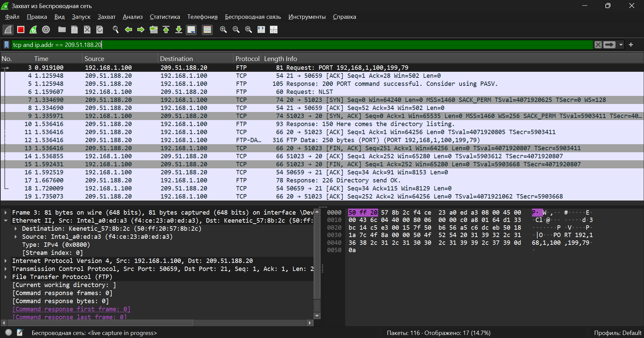Open the Статистика menu

tap(165, 17)
